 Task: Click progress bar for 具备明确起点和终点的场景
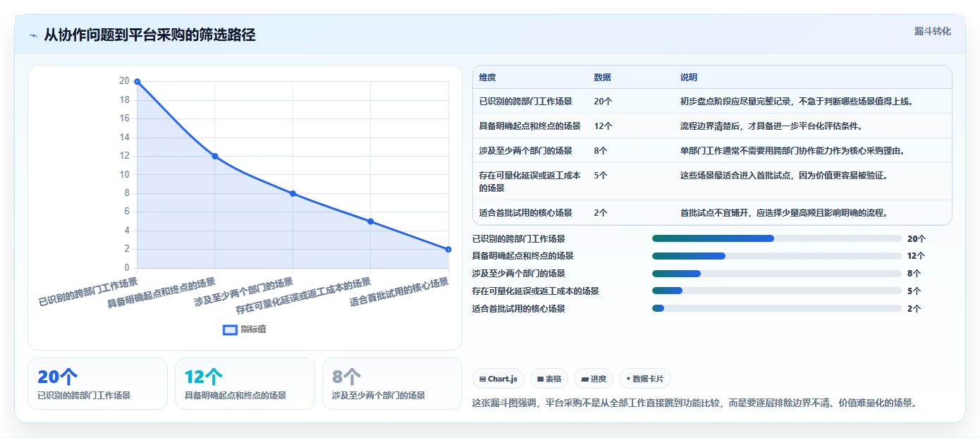pyautogui.click(x=777, y=256)
